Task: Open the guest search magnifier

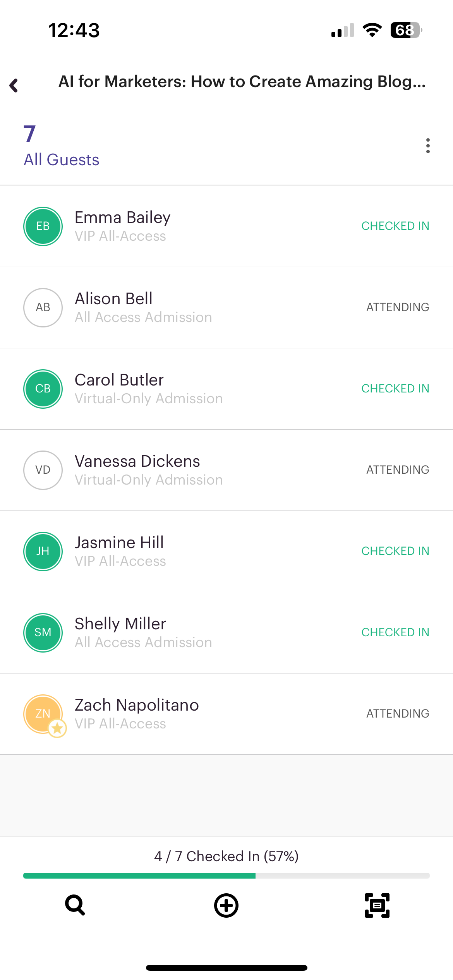Action: click(x=75, y=905)
